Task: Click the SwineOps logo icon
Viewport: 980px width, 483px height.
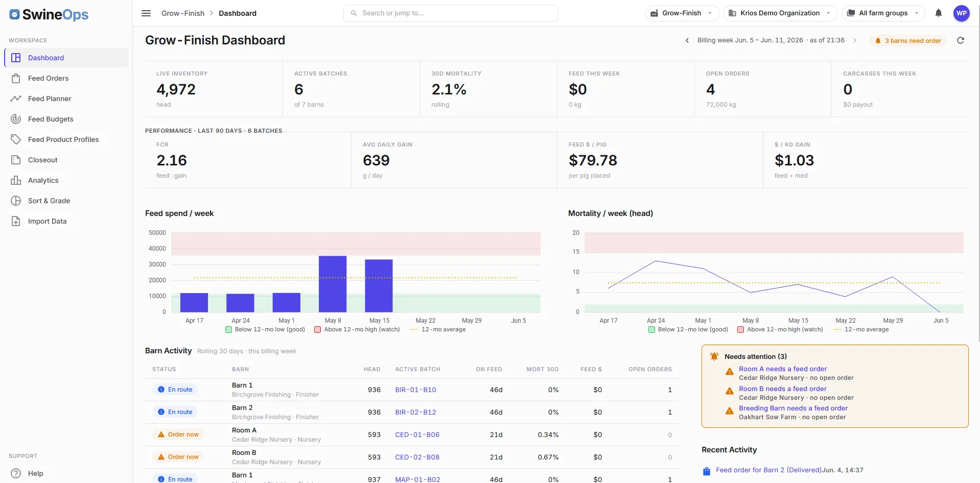Action: point(15,14)
